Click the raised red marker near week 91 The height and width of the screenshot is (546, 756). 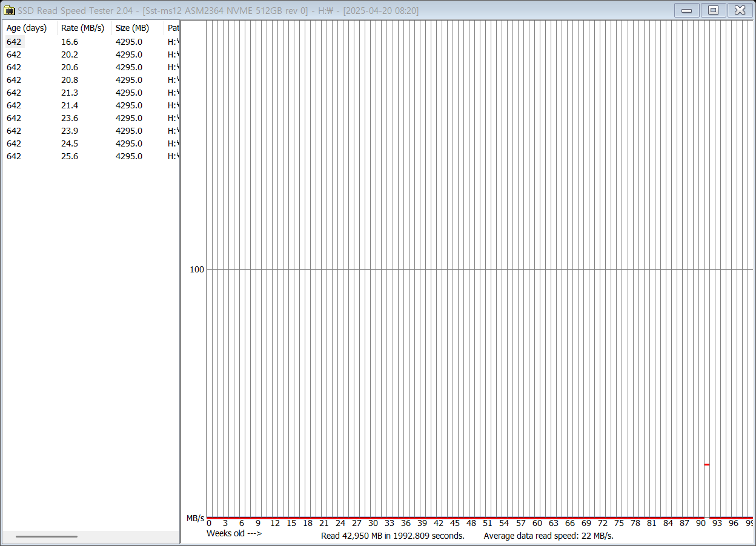click(706, 464)
